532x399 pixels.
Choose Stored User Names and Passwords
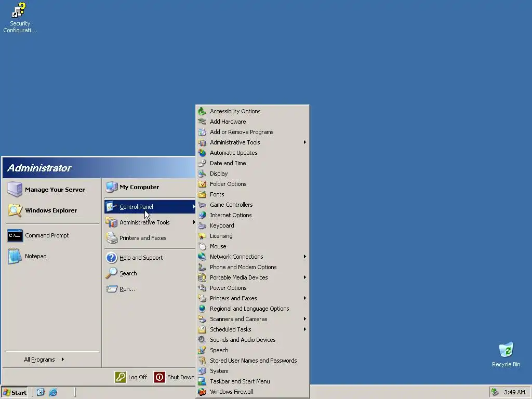point(253,361)
